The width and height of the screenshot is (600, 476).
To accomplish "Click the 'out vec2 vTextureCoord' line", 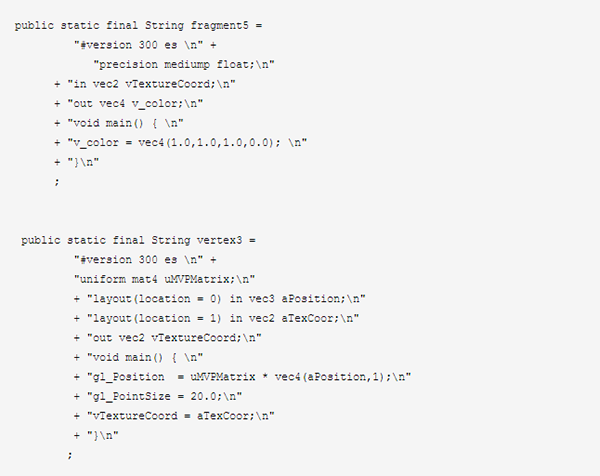I will pos(168,338).
